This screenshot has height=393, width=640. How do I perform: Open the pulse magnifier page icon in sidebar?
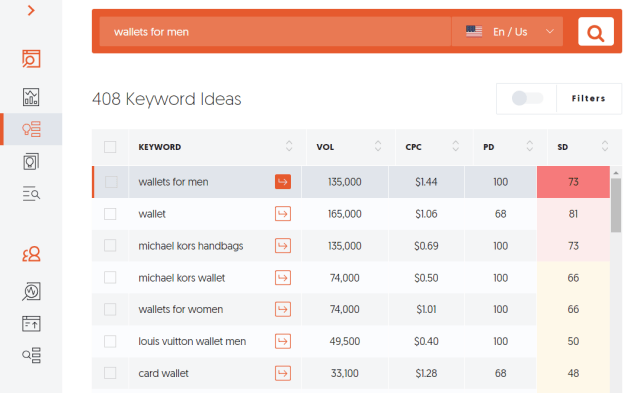coord(31,291)
